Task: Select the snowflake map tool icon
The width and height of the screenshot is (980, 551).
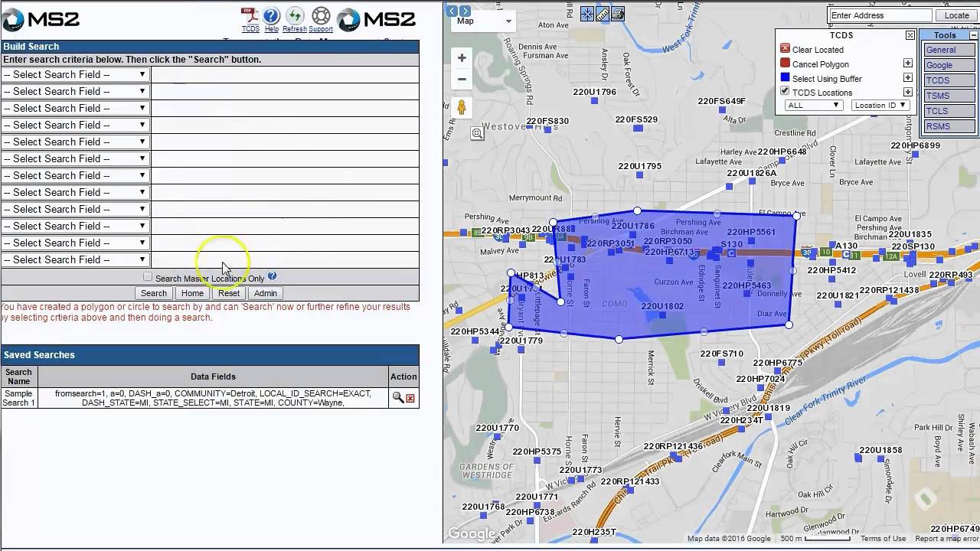Action: click(x=587, y=14)
